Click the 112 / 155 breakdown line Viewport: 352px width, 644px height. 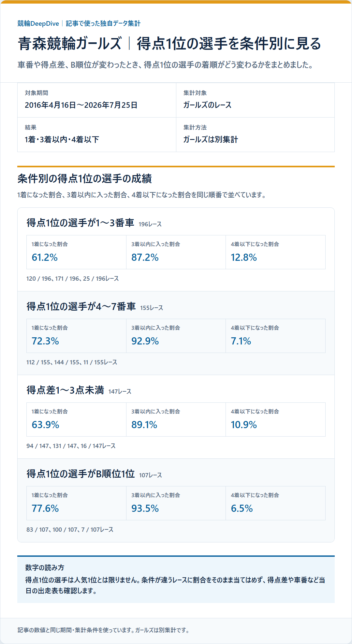pyautogui.click(x=72, y=362)
